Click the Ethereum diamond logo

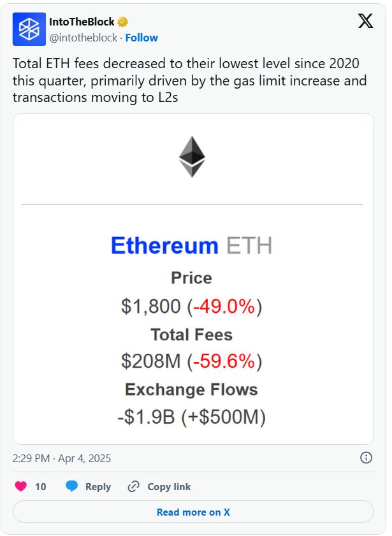192,157
